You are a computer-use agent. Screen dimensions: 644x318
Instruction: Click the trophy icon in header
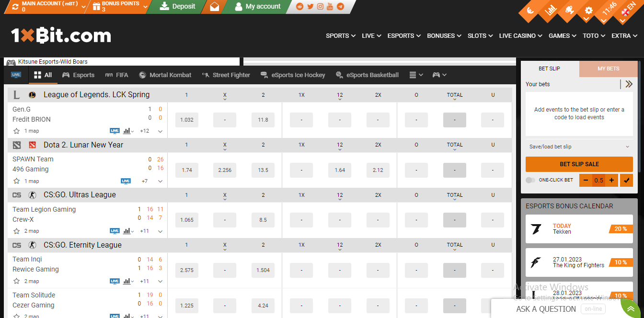[x=569, y=11]
